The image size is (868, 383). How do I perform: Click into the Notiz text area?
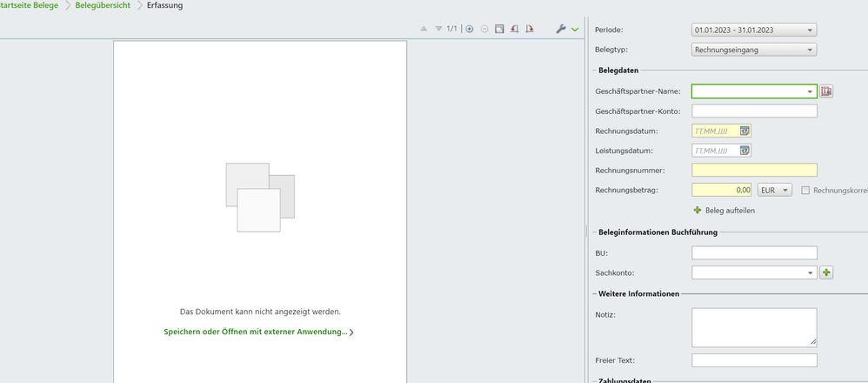coord(754,327)
